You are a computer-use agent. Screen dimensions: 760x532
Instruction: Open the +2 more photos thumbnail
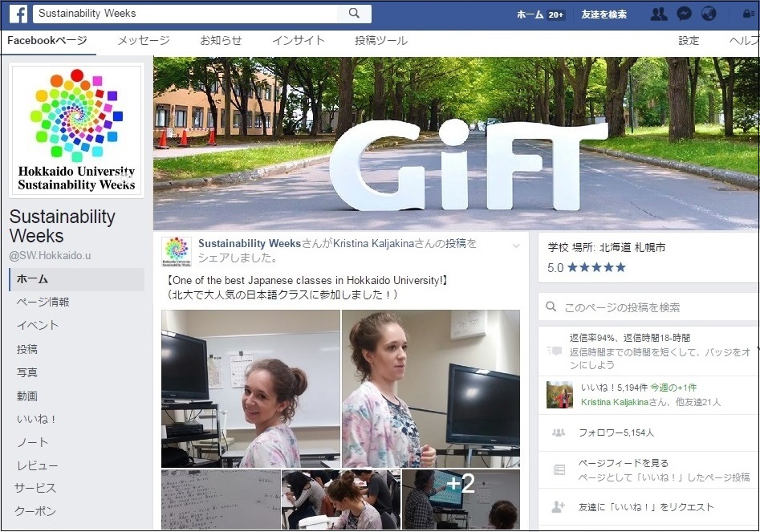(x=461, y=500)
